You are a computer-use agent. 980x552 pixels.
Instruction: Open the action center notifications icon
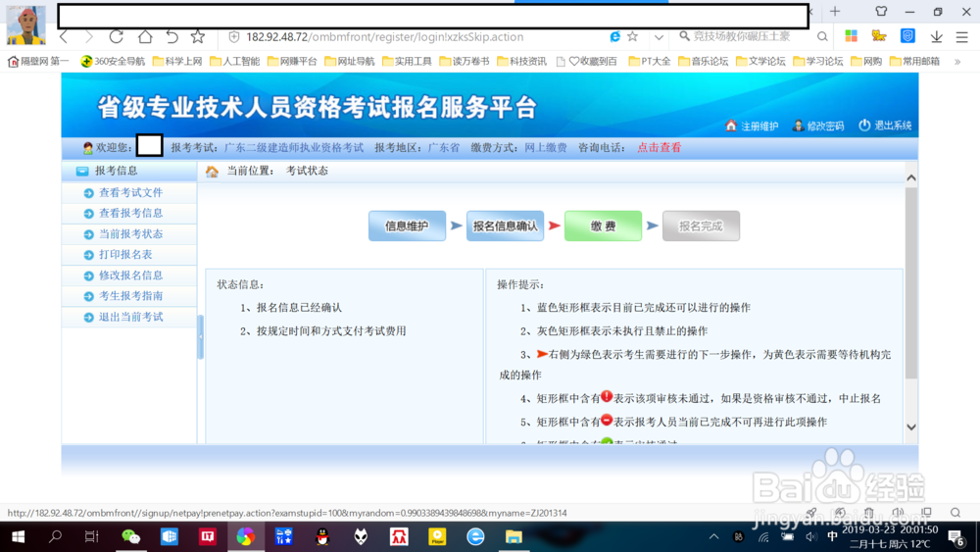pos(955,537)
